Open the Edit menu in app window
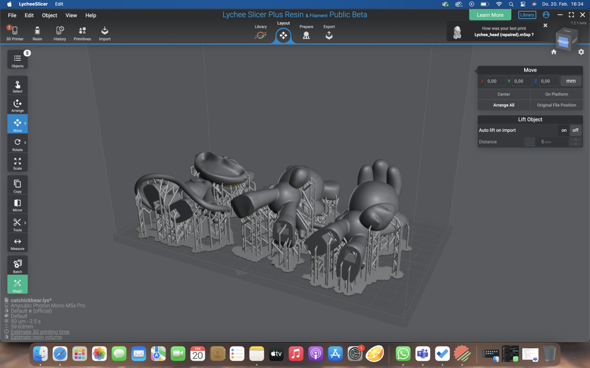Image resolution: width=590 pixels, height=368 pixels. (29, 15)
